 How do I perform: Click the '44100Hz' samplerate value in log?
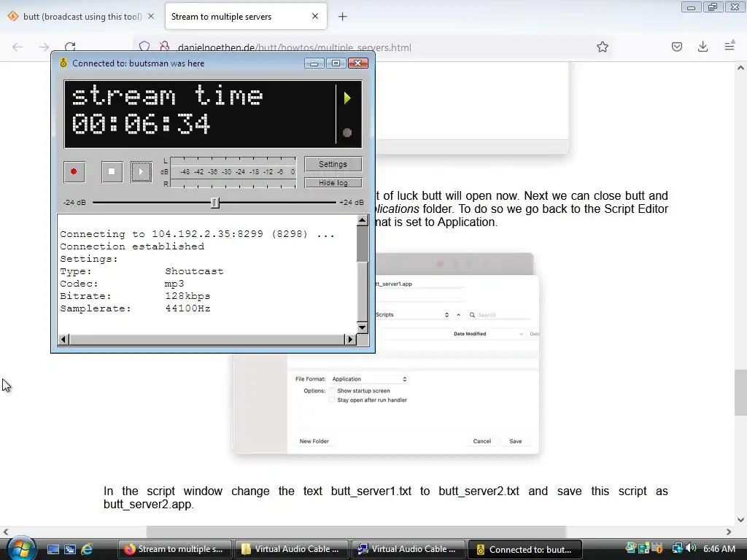point(187,308)
